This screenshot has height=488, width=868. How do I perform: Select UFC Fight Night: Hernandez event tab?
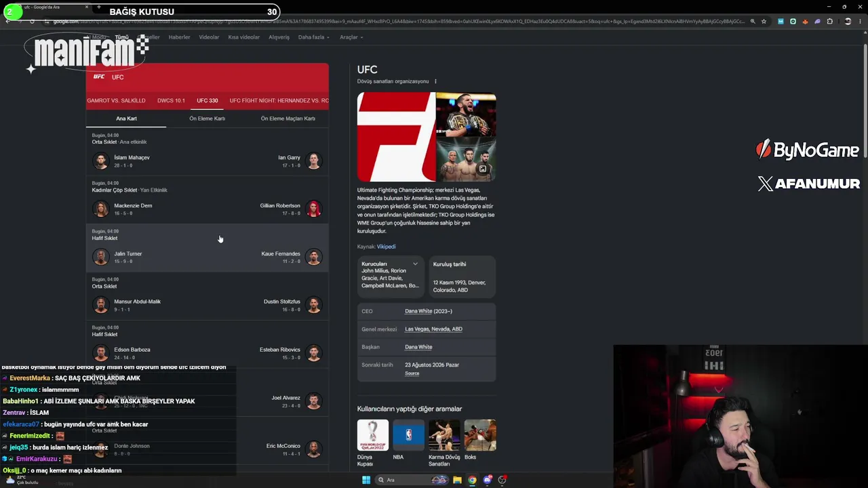coord(279,100)
